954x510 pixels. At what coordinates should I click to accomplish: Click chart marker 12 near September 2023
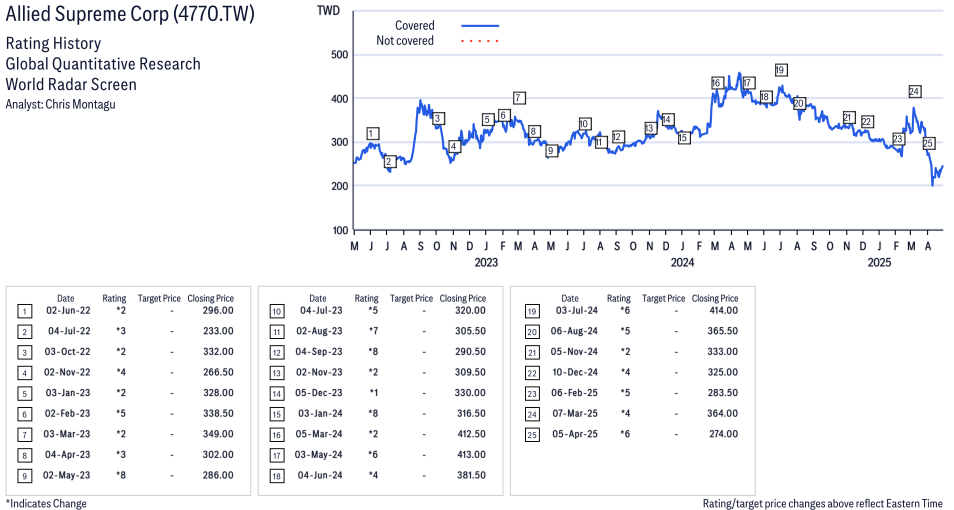tap(618, 137)
